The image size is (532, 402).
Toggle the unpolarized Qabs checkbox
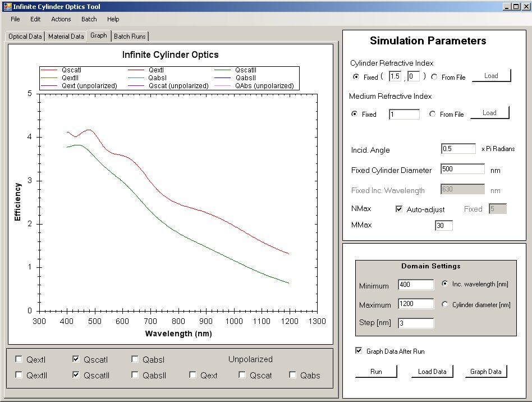[x=293, y=375]
